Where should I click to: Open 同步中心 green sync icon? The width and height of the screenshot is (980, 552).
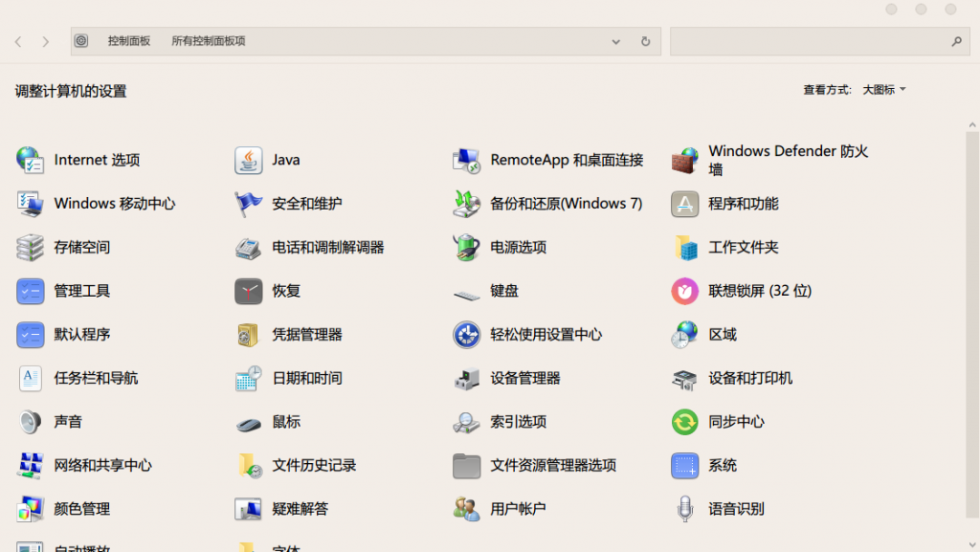coord(684,423)
